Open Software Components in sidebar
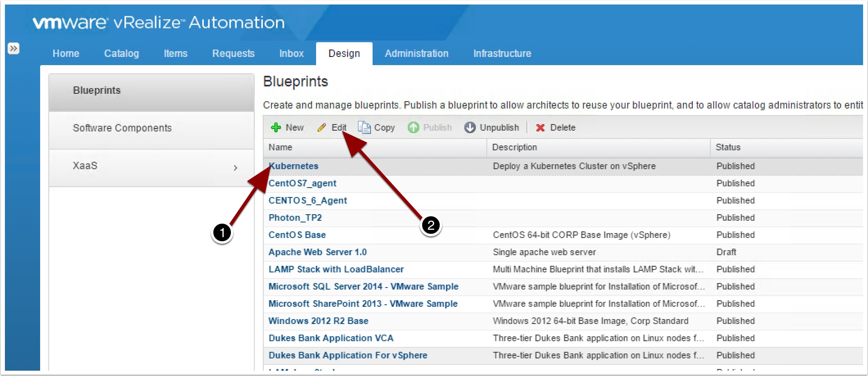The height and width of the screenshot is (376, 868). [x=151, y=130]
